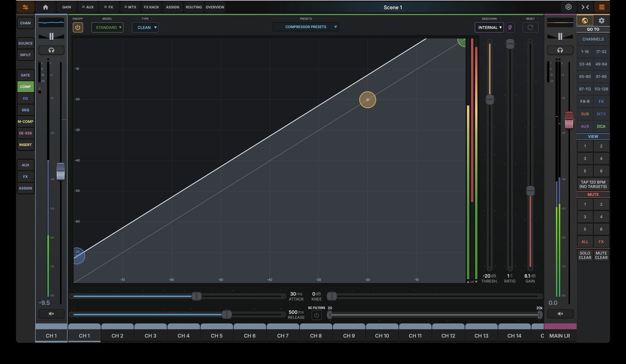Screen dimensions: 626x364
Task: Click SOLO CLEAR button
Action: pos(585,255)
